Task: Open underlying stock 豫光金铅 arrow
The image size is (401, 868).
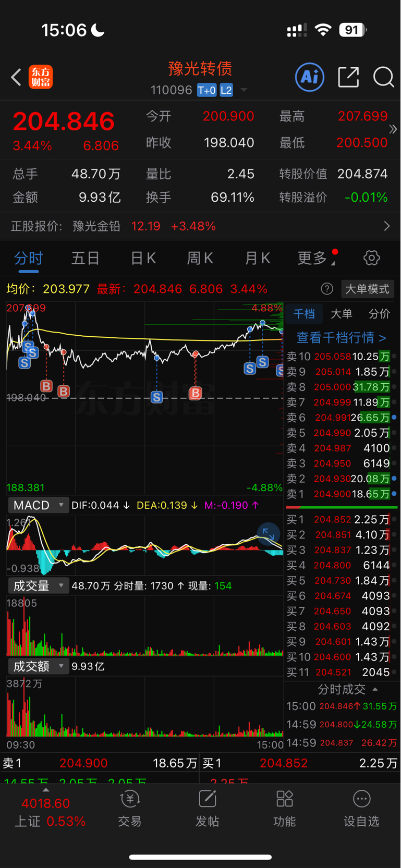Action: (x=386, y=226)
